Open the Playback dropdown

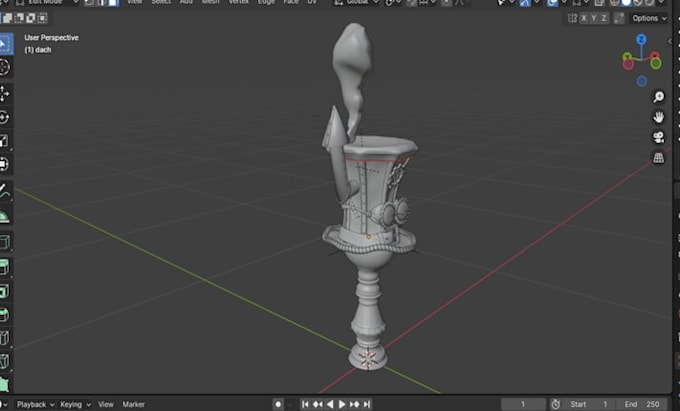tap(35, 404)
